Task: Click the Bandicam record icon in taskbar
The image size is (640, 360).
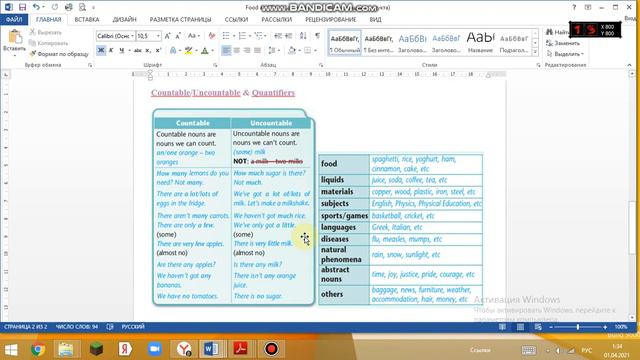Action: (271, 349)
